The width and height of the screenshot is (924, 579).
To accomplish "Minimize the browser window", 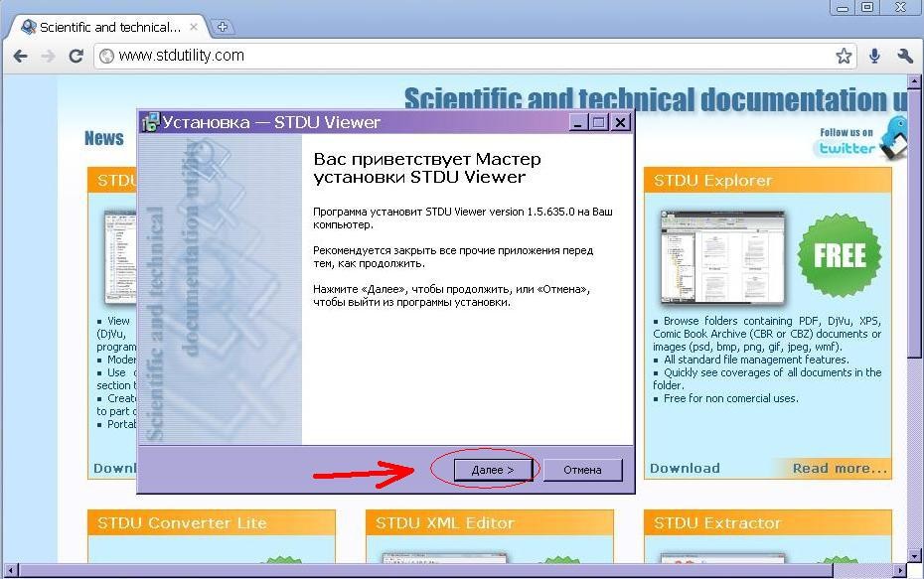I will 843,8.
